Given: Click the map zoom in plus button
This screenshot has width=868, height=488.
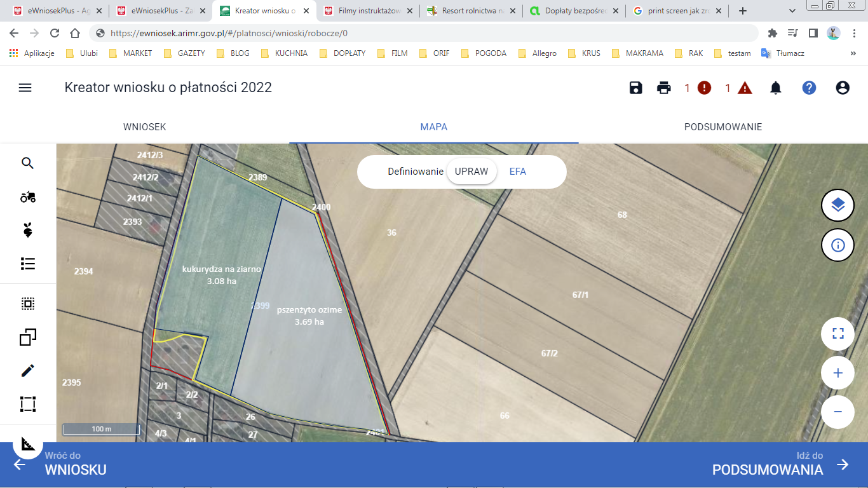Looking at the screenshot, I should click(837, 373).
